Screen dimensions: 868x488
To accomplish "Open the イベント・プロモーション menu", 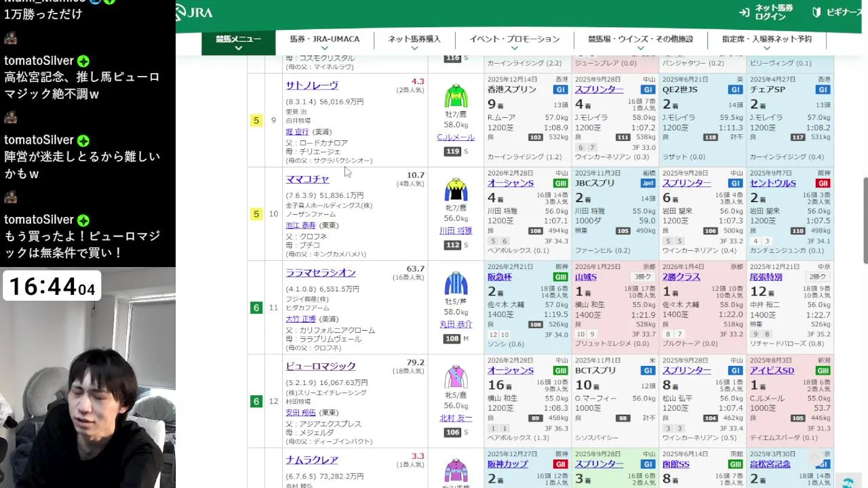I will (x=514, y=42).
